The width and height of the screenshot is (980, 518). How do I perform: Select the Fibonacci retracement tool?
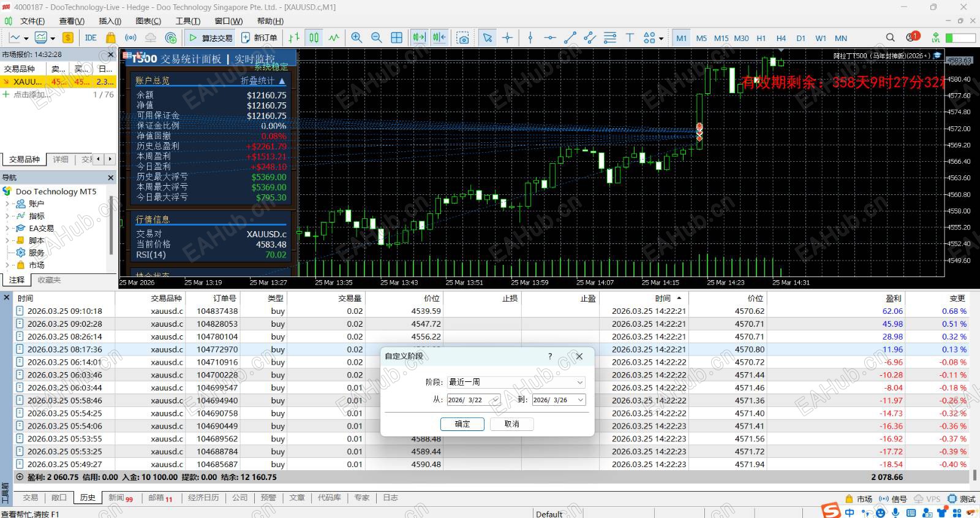pyautogui.click(x=610, y=38)
